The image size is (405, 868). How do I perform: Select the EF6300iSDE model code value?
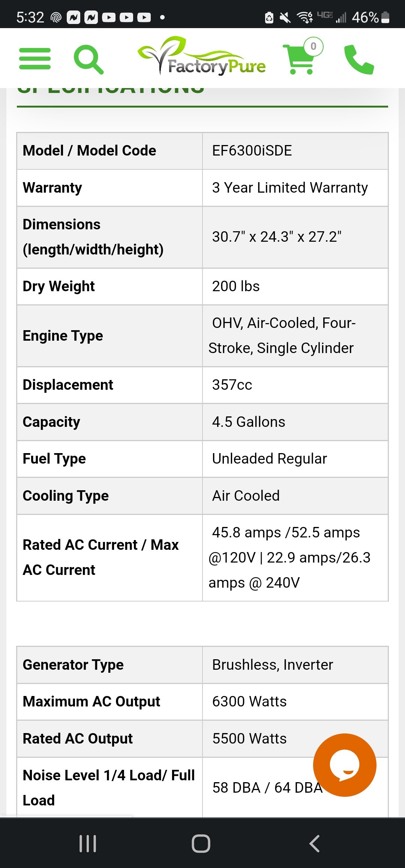(x=252, y=151)
